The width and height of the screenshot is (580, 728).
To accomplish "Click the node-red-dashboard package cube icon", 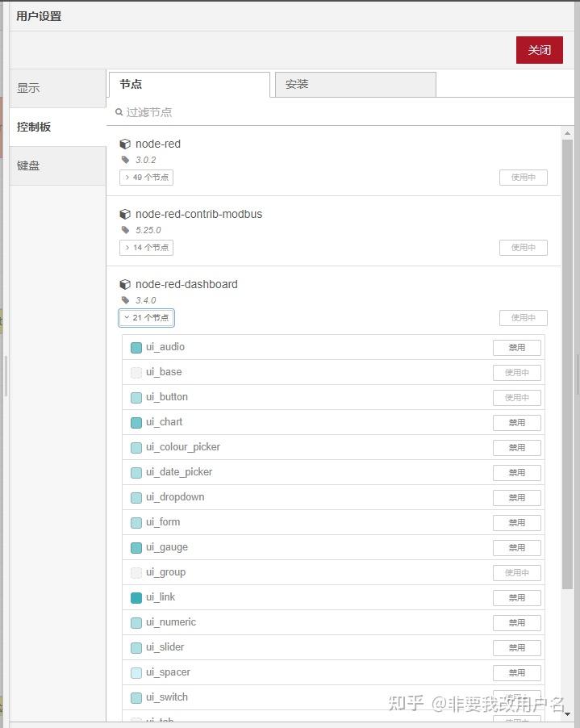I will pos(126,284).
